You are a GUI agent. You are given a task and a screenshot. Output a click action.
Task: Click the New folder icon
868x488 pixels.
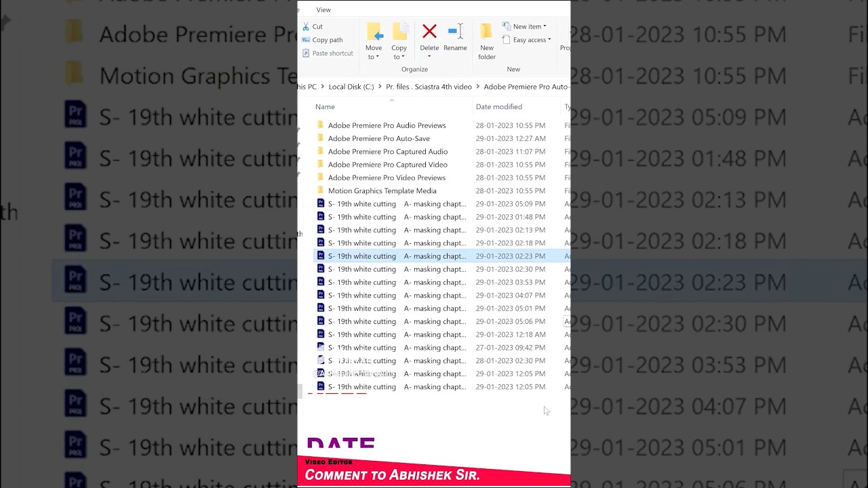(x=486, y=31)
